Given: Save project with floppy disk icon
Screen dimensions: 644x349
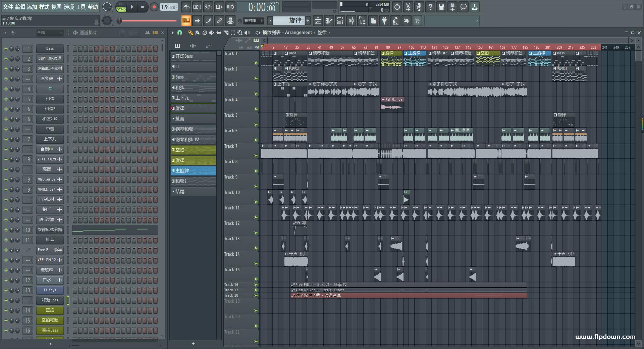Looking at the screenshot, I should pos(441,7).
